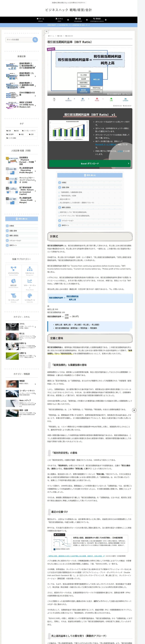Collapse the main article 目次 header
This screenshot has width=145, height=644.
(90, 175)
